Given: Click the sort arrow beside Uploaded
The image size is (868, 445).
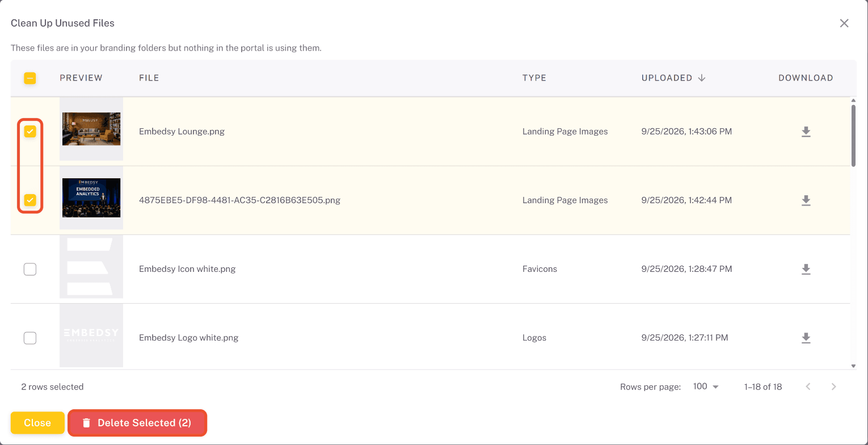Looking at the screenshot, I should pyautogui.click(x=702, y=78).
